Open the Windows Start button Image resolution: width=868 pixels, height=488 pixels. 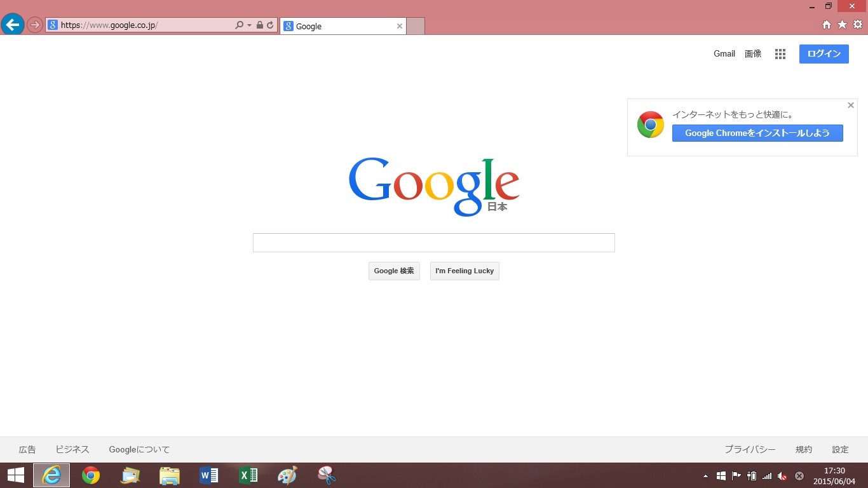[x=16, y=475]
